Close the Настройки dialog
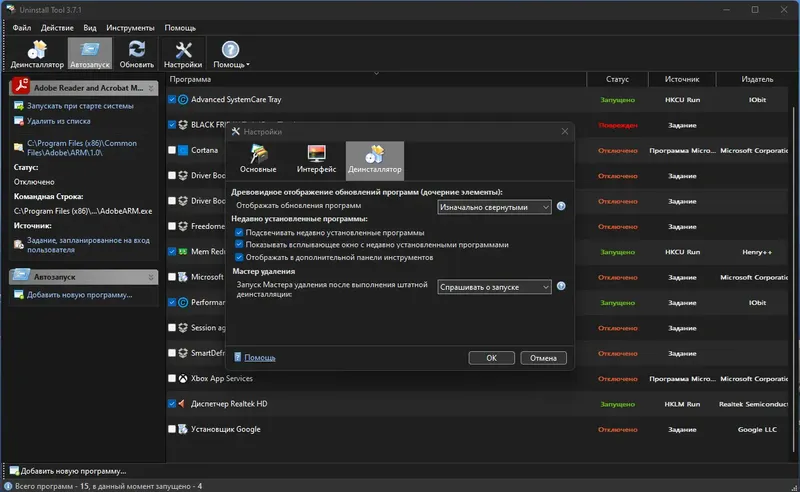Viewport: 800px width, 492px height. 565,131
